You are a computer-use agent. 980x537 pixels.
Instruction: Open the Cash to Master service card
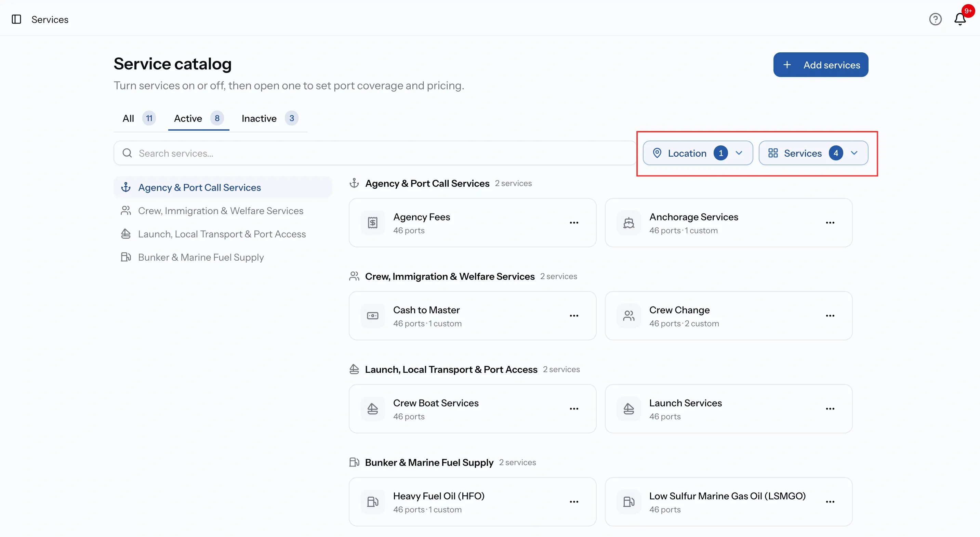pyautogui.click(x=473, y=316)
